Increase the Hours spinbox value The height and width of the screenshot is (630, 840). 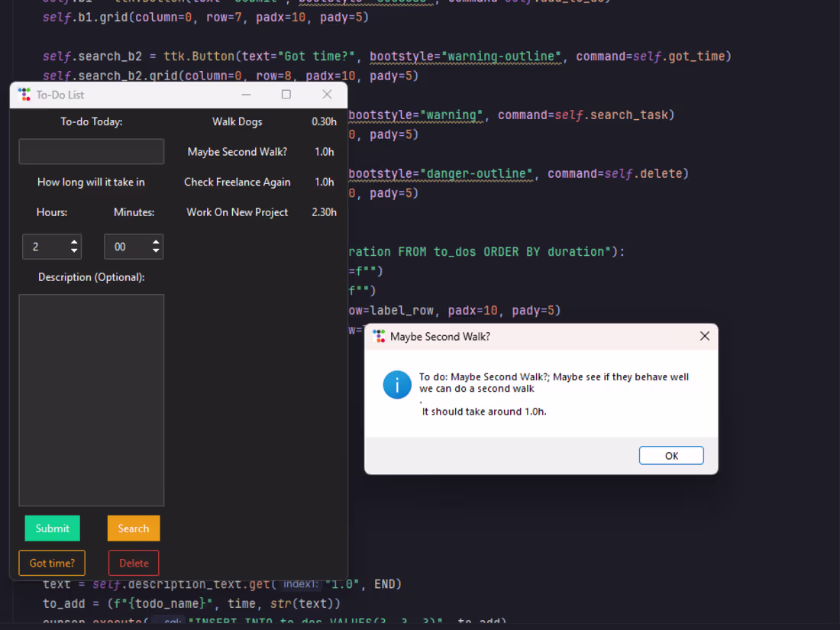pos(74,242)
